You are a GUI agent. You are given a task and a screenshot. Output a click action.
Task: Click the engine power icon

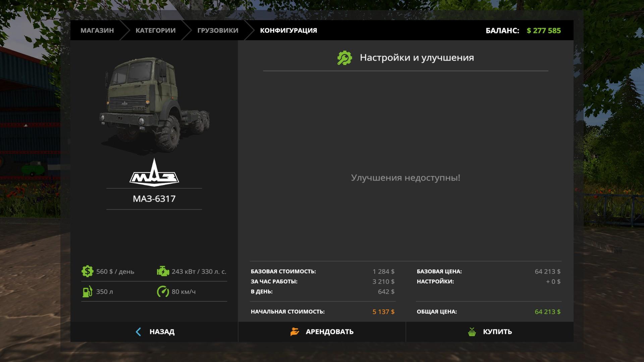point(163,271)
